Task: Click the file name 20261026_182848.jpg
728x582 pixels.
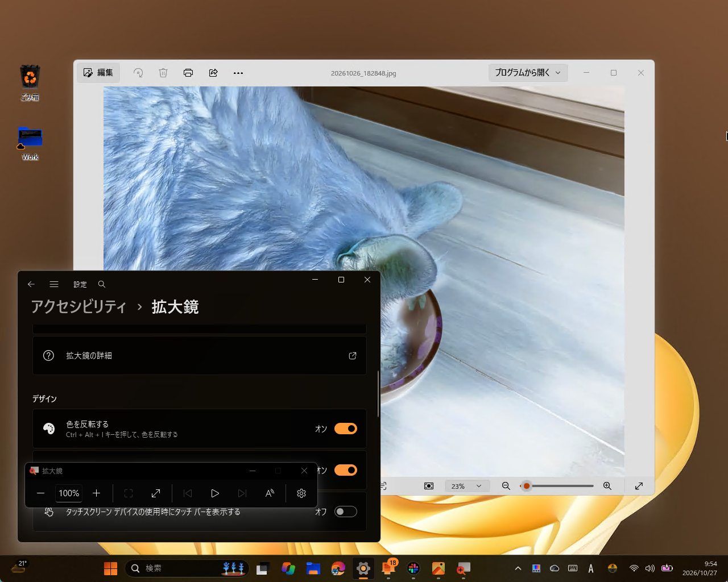Action: coord(363,73)
